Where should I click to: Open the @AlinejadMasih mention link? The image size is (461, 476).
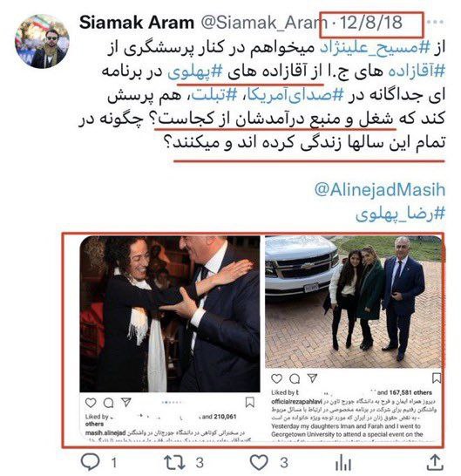tap(380, 190)
